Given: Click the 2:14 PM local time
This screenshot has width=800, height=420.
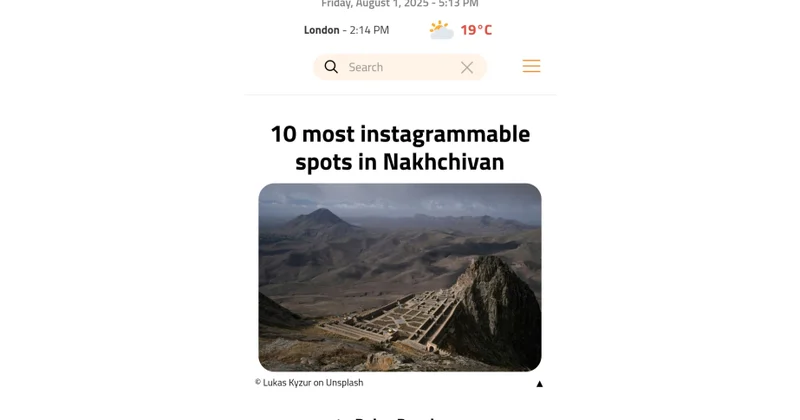Looking at the screenshot, I should tap(369, 30).
